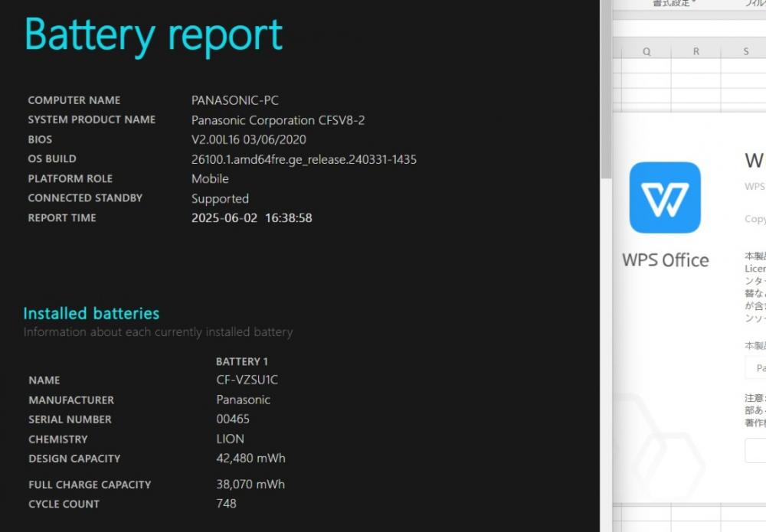Select serial number value 00465
The width and height of the screenshot is (766, 532).
tap(233, 419)
